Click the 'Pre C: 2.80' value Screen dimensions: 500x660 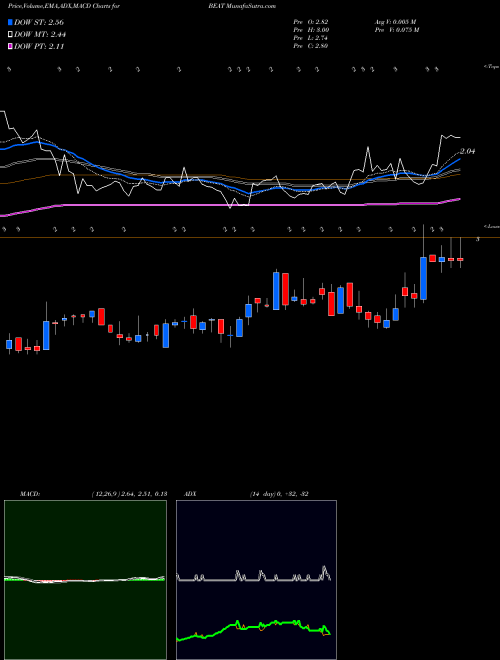coord(311,46)
